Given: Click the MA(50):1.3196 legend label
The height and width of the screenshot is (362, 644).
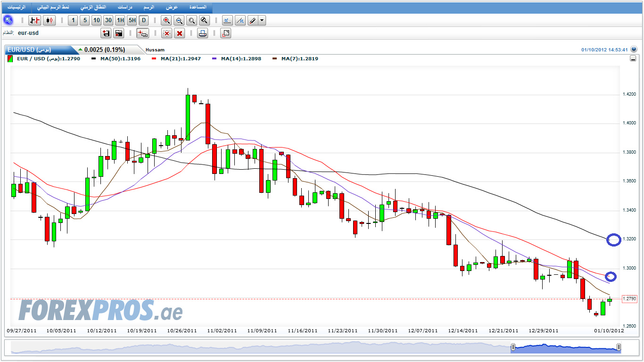Looking at the screenshot, I should click(x=120, y=59).
